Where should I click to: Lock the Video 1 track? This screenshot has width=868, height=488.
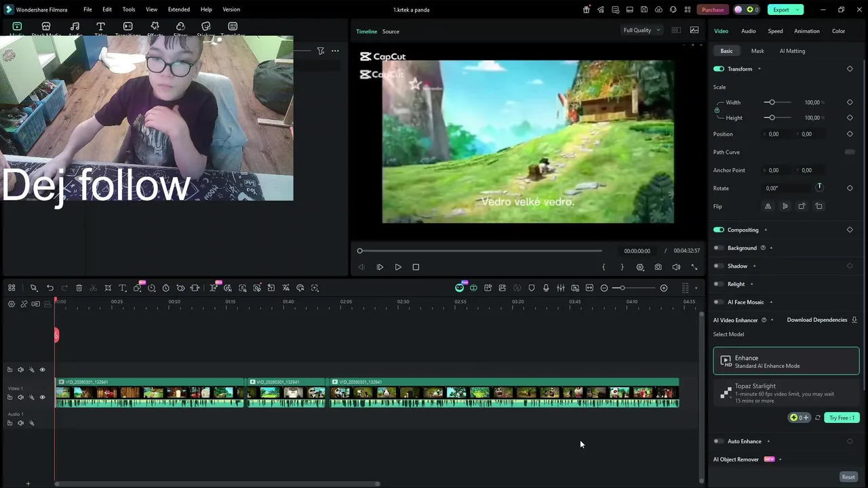(x=9, y=397)
